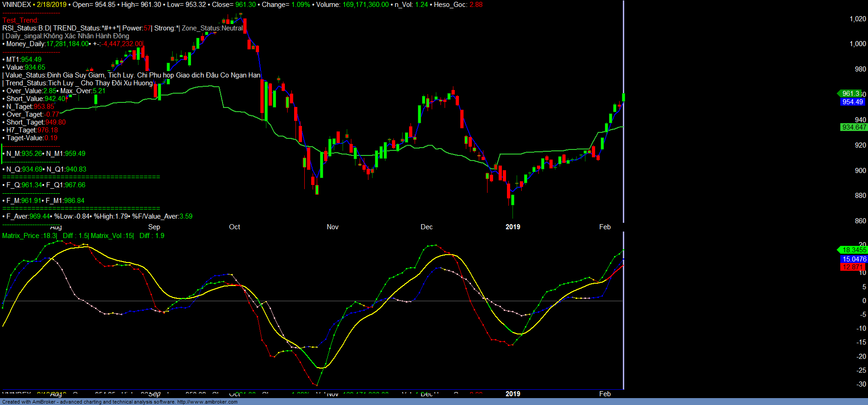Click the Dec label on price chart axis
Image resolution: width=868 pixels, height=405 pixels.
(427, 227)
